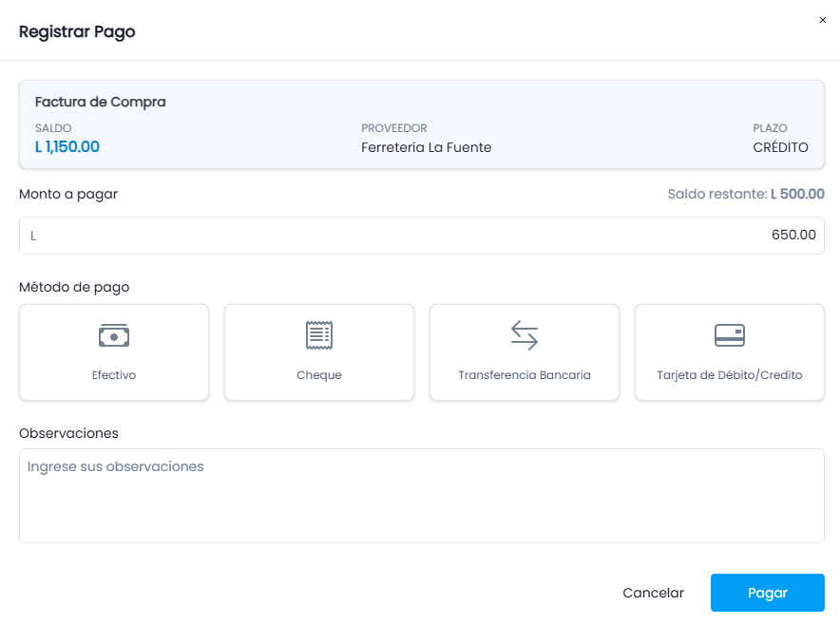Select the Transferencia Bancaria option label
The width and height of the screenshot is (840, 644).
click(x=525, y=375)
